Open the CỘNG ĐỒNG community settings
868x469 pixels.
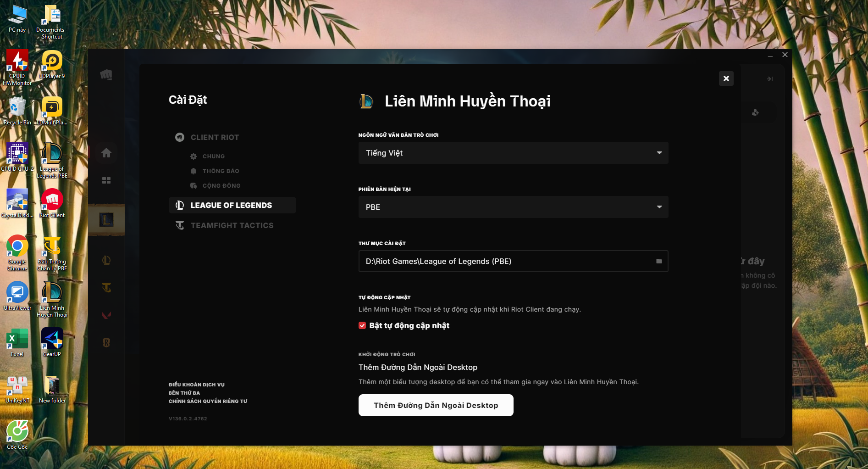(215, 186)
